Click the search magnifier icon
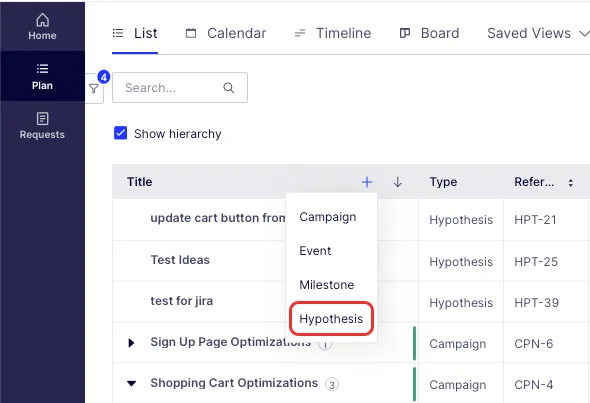 228,88
